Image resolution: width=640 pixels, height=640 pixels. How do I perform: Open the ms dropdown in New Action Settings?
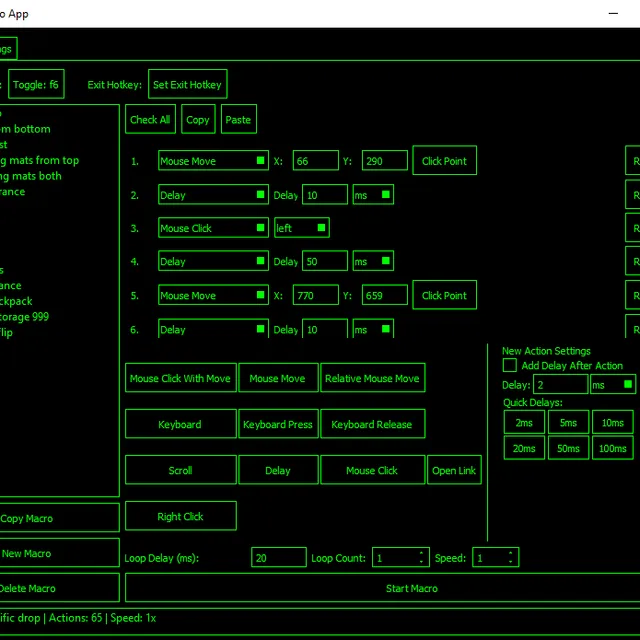613,385
